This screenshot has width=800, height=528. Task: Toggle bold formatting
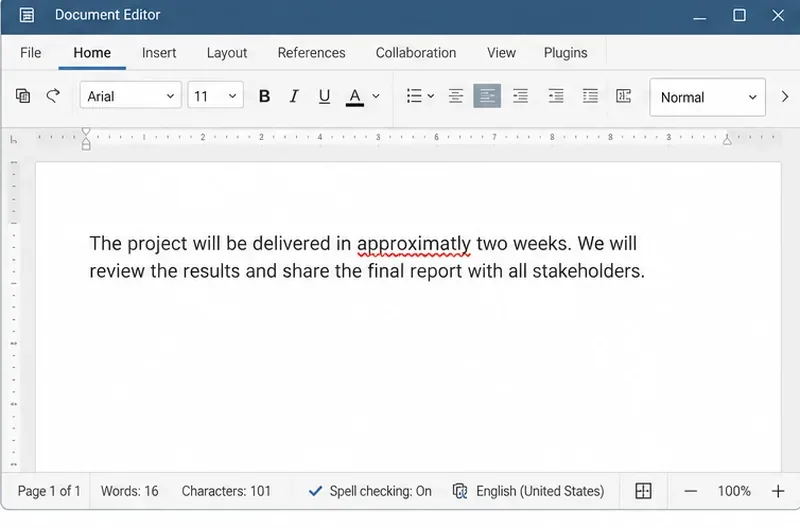click(264, 96)
